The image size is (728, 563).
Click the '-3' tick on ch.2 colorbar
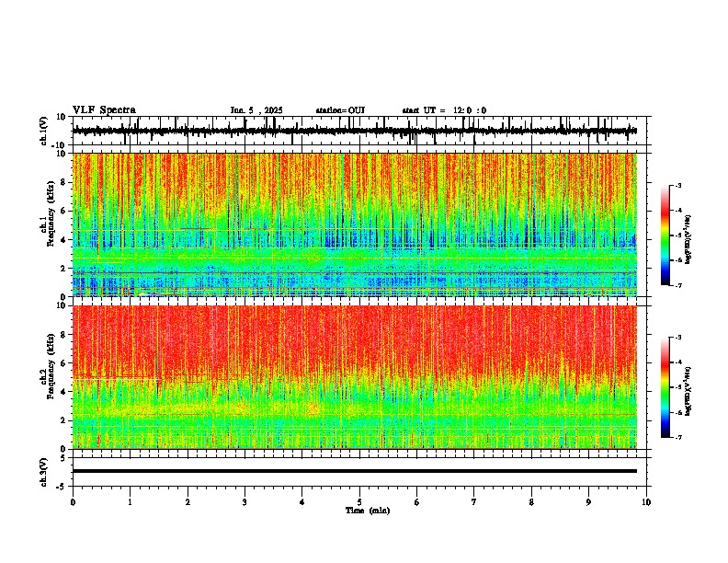[678, 338]
